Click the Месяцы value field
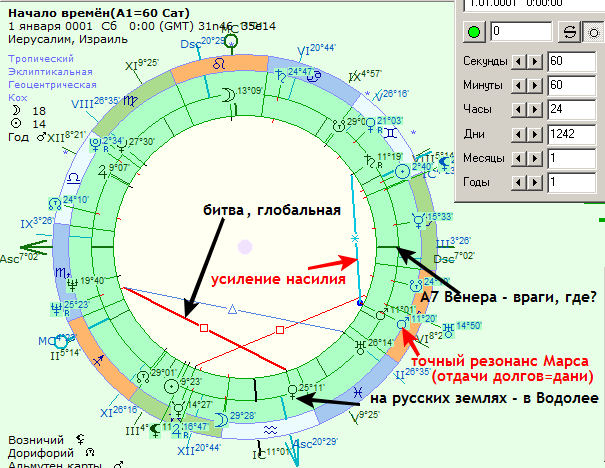Image resolution: width=605 pixels, height=468 pixels. [572, 159]
